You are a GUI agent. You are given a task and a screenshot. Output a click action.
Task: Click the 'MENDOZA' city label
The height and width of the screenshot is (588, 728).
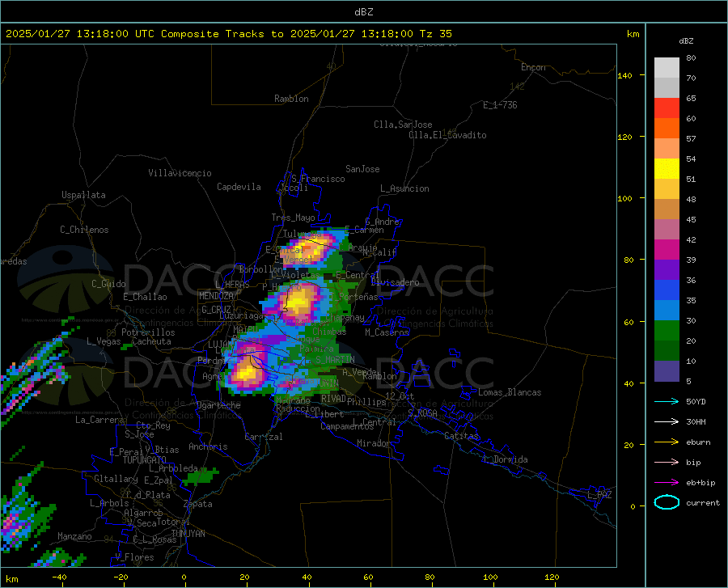pyautogui.click(x=216, y=296)
